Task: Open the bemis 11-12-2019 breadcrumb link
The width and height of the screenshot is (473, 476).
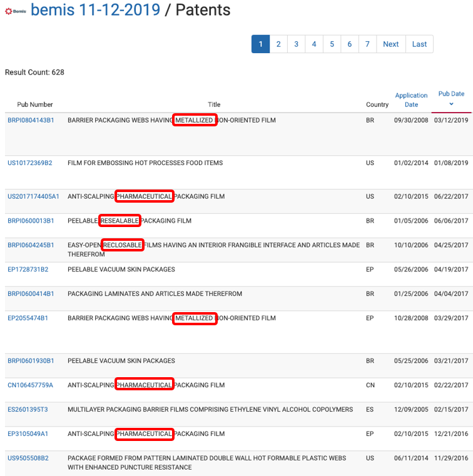Action: 95,10
